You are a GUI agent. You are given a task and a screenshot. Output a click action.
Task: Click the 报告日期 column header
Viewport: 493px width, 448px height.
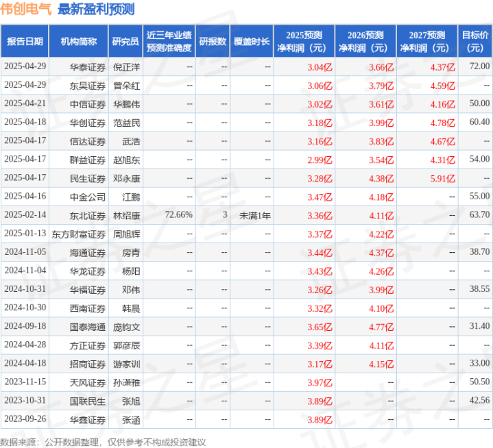[25, 41]
